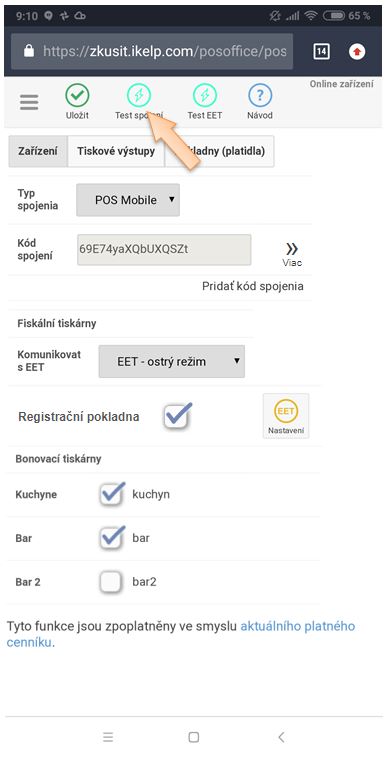The image size is (388, 759).
Task: Open the aktuálního platného ceníku link
Action: (x=181, y=635)
